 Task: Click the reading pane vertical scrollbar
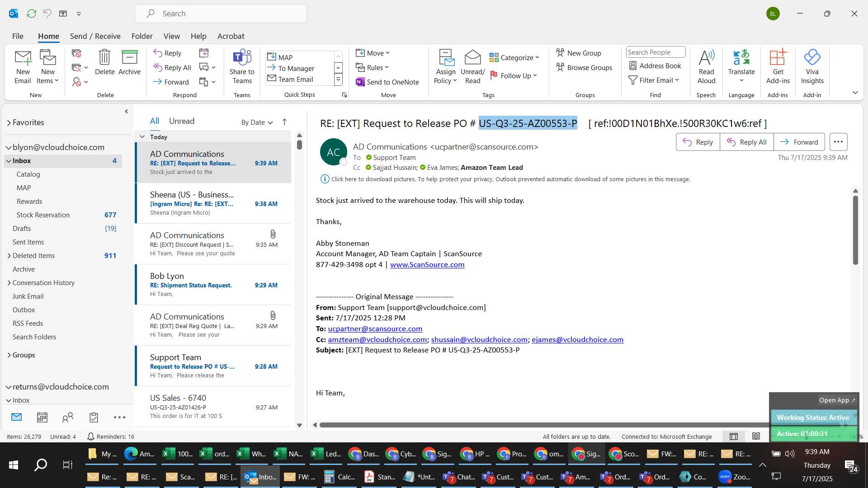[855, 230]
